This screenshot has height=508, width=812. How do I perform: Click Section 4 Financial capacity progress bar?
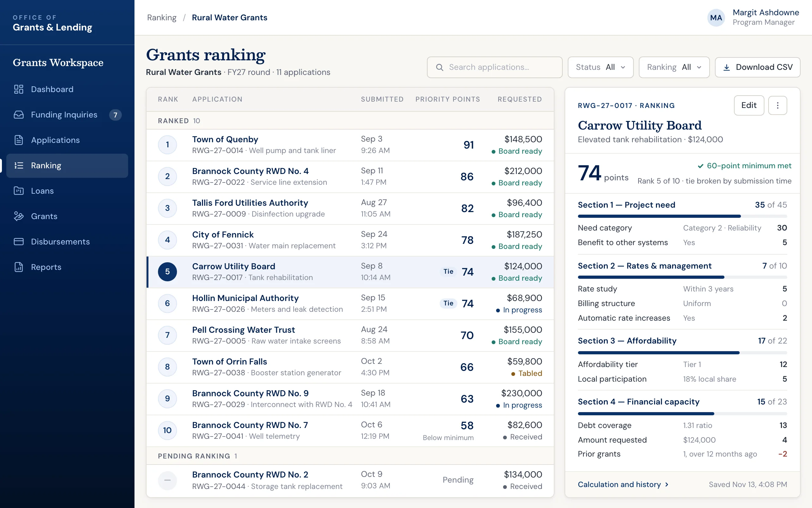point(682,414)
